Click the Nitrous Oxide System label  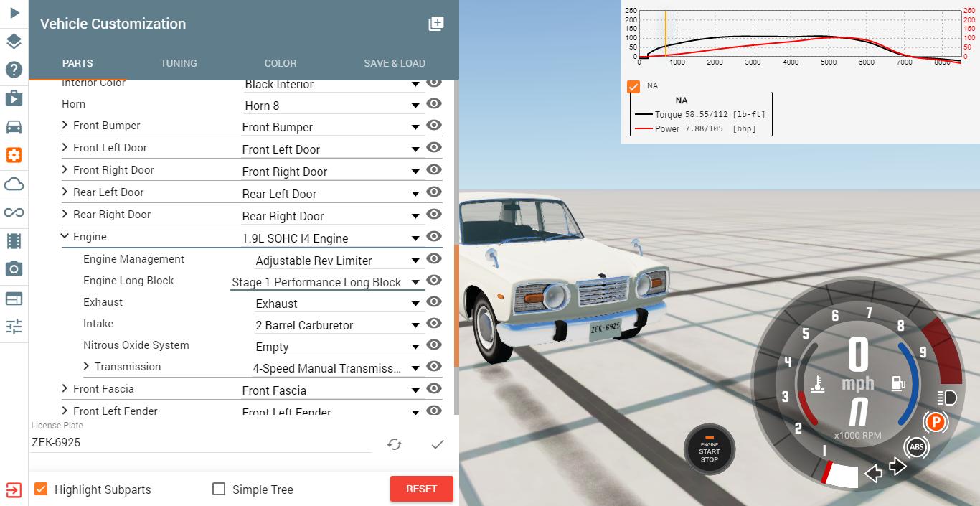136,345
